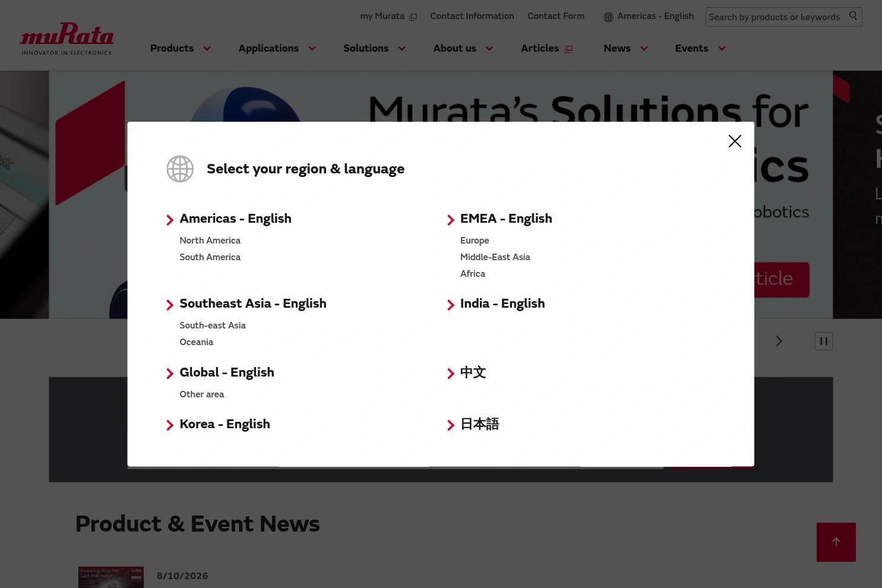Click the red arrow beside EMEA - English
882x588 pixels.
tap(451, 220)
